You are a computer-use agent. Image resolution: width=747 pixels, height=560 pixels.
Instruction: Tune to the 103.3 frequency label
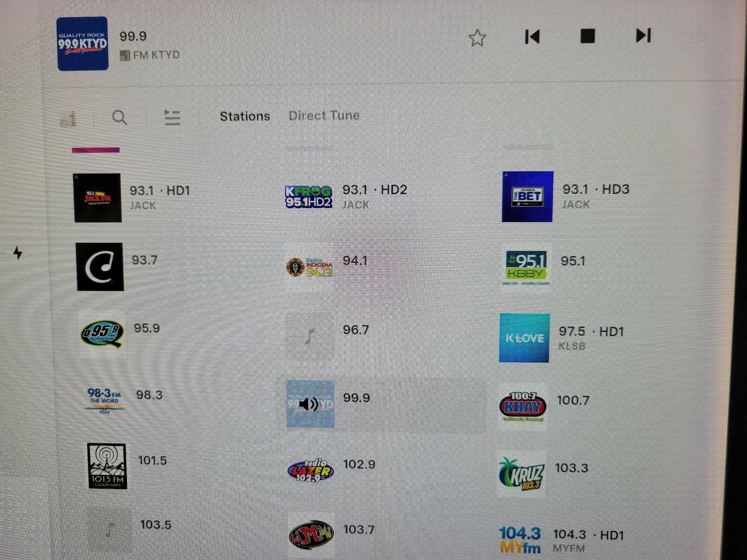click(x=572, y=468)
